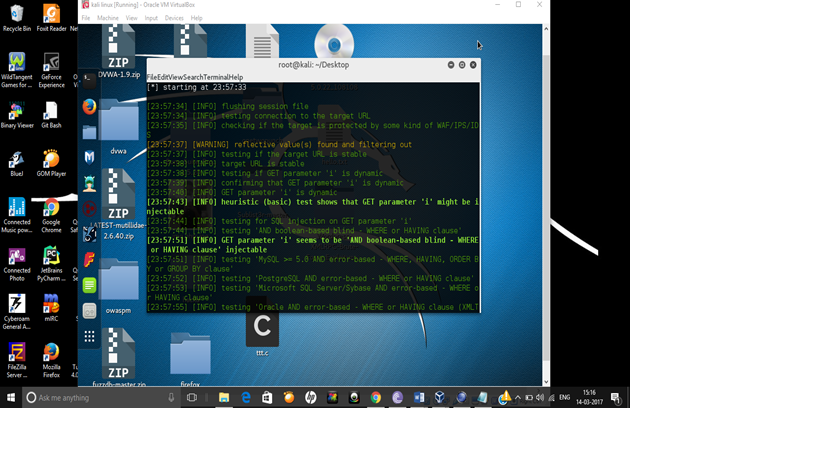
Task: Open VirtualBox Input menu
Action: (151, 18)
